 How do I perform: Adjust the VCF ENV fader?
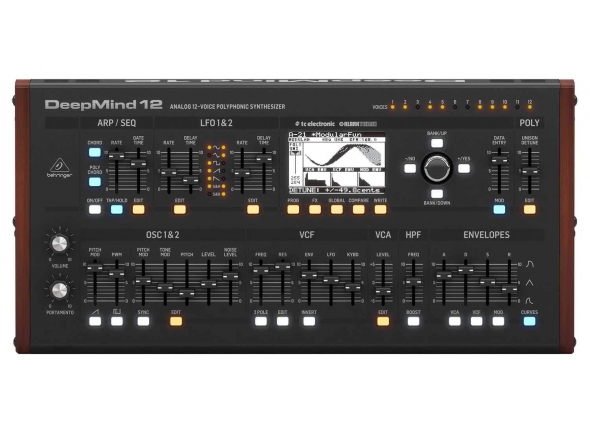coord(309,275)
